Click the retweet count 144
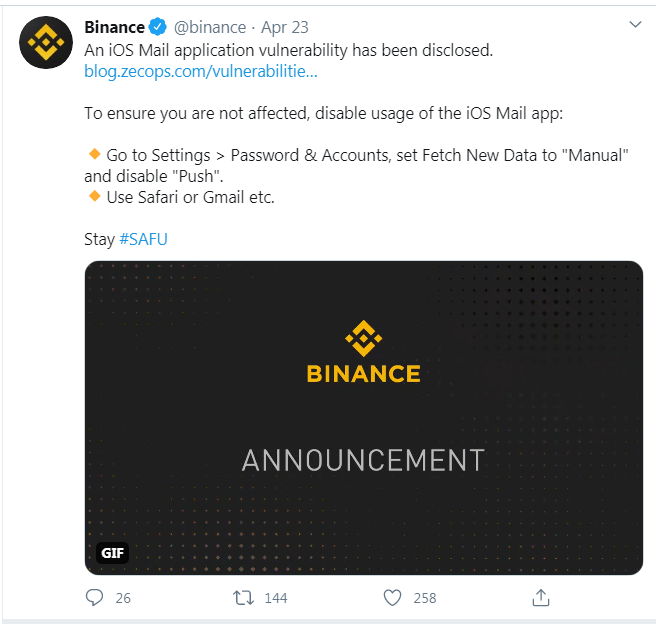The image size is (656, 624). [x=275, y=598]
